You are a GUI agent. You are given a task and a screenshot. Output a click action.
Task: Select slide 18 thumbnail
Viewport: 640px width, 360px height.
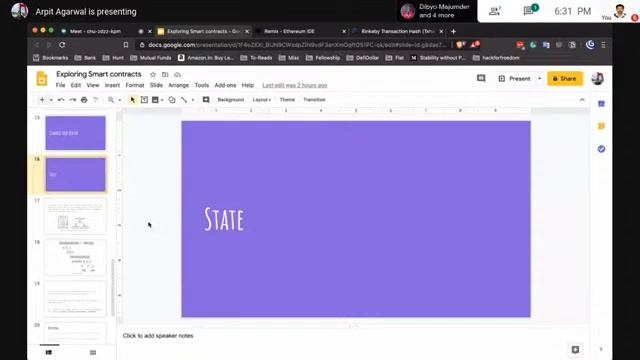[x=76, y=258]
